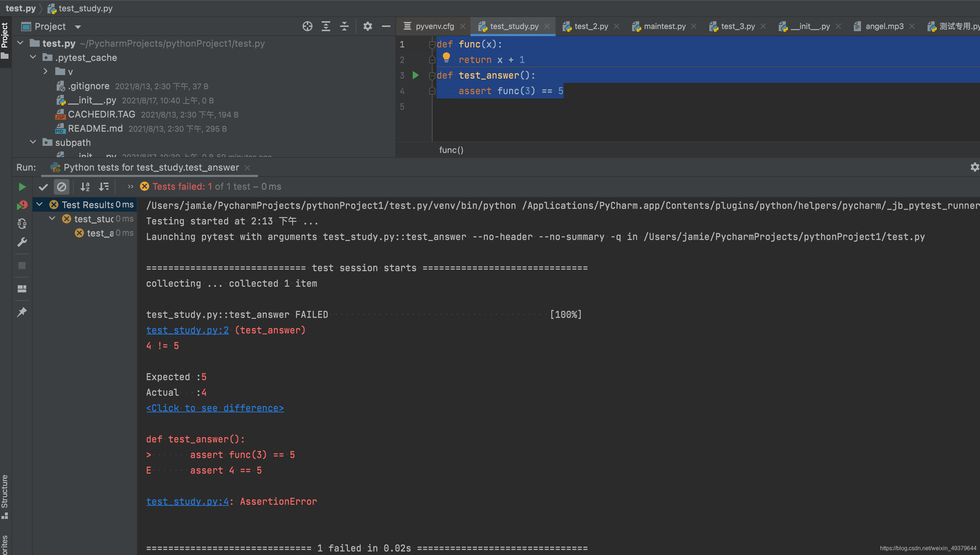Expand the v folder in project tree
Image resolution: width=980 pixels, height=555 pixels.
click(45, 71)
